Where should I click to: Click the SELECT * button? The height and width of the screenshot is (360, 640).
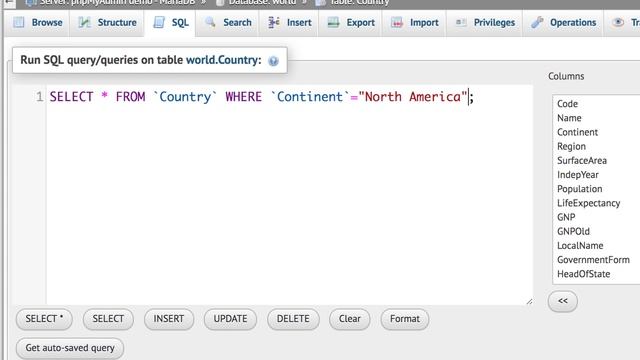click(x=44, y=319)
